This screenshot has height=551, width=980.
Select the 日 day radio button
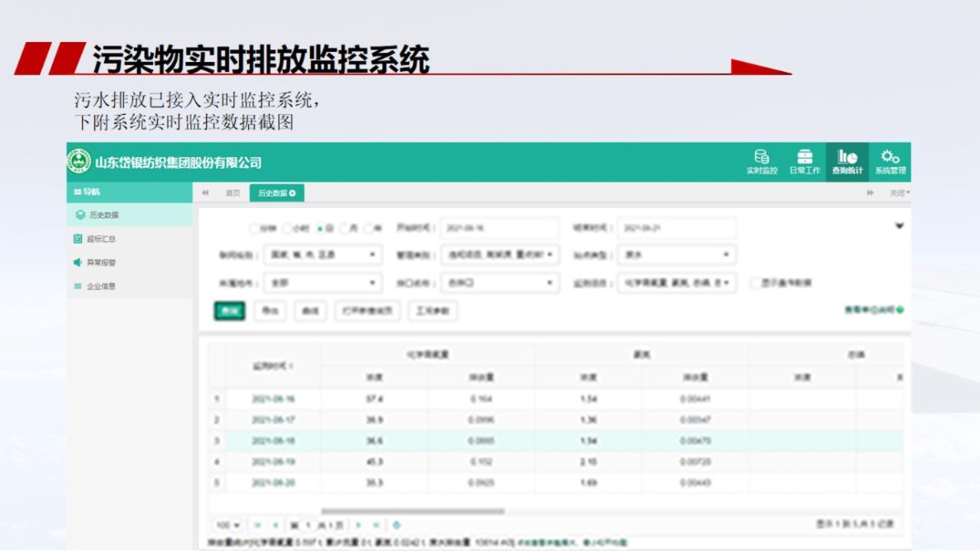(320, 228)
